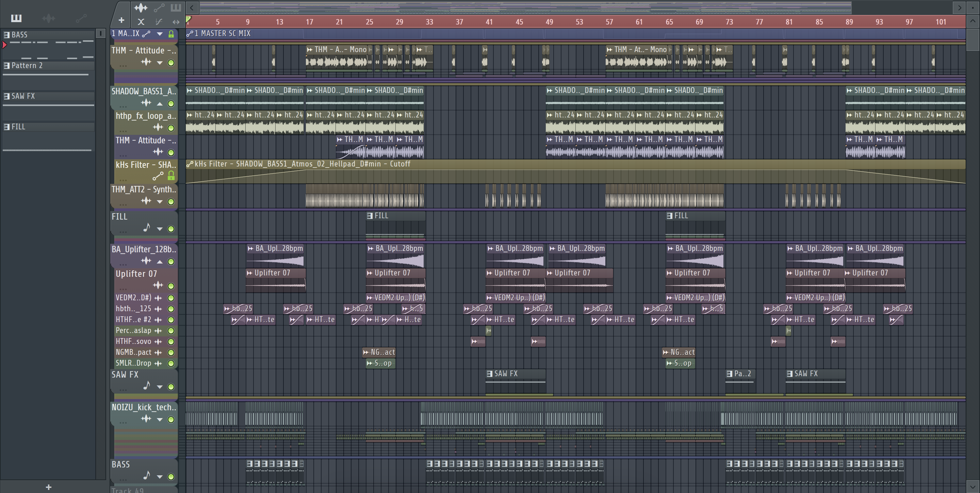
Task: Mute the Uplifter 07 track
Action: 171,286
